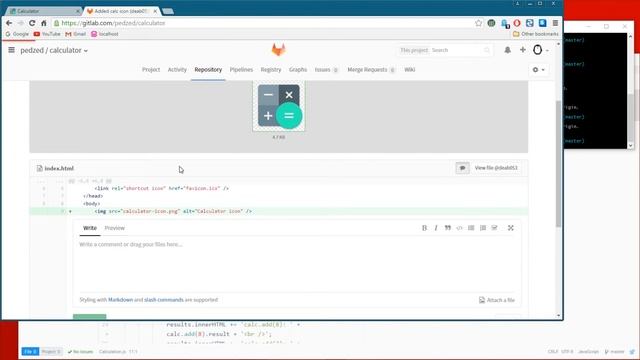Click No Issues in editor status bar

[80, 351]
